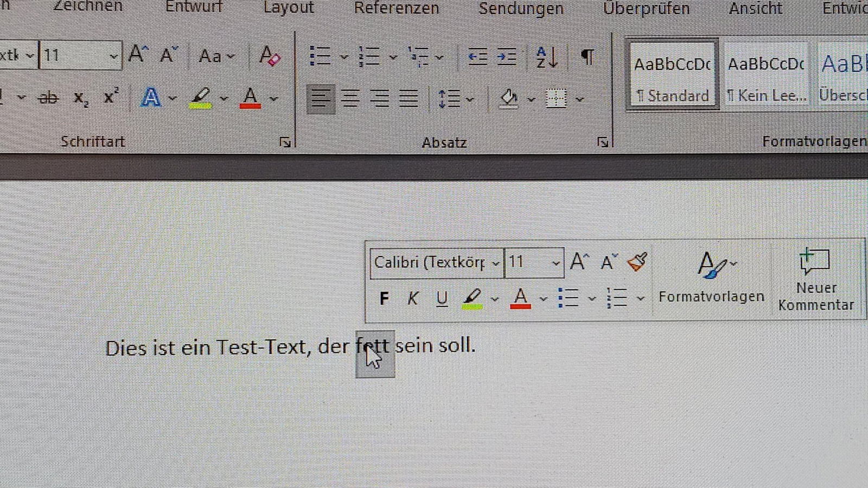Image resolution: width=868 pixels, height=488 pixels.
Task: Click Neuer Kommentar to add a comment
Action: (815, 280)
